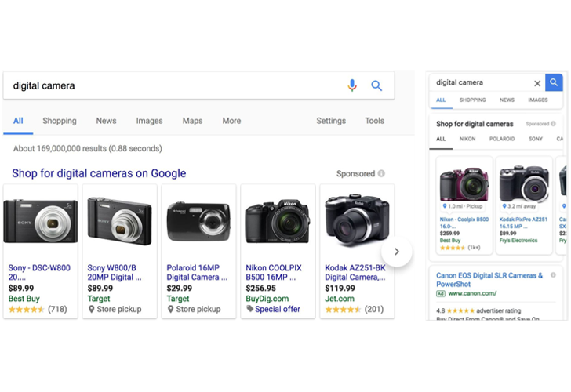The width and height of the screenshot is (571, 392).
Task: Open the More dropdown in the search tabs
Action: (x=231, y=121)
